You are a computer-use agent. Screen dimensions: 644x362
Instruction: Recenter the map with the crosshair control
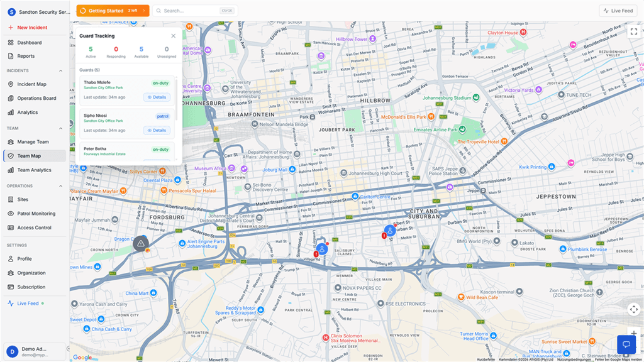634,309
